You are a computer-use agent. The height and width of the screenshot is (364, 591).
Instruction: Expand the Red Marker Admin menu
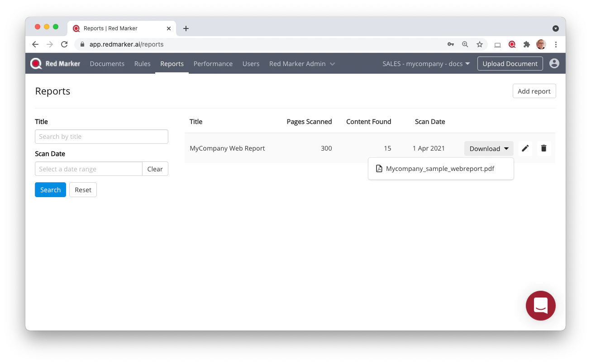click(302, 64)
